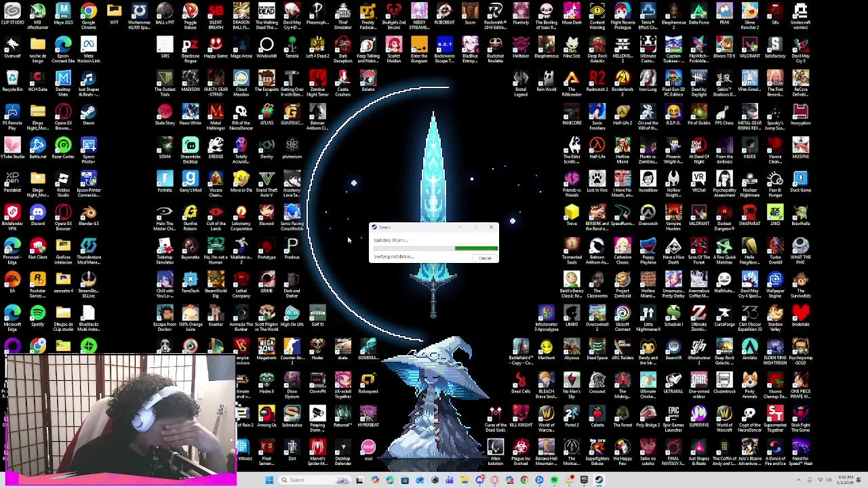Open the R.E.P.O. desktop shortcut
Image resolution: width=868 pixels, height=488 pixels.
(x=673, y=115)
